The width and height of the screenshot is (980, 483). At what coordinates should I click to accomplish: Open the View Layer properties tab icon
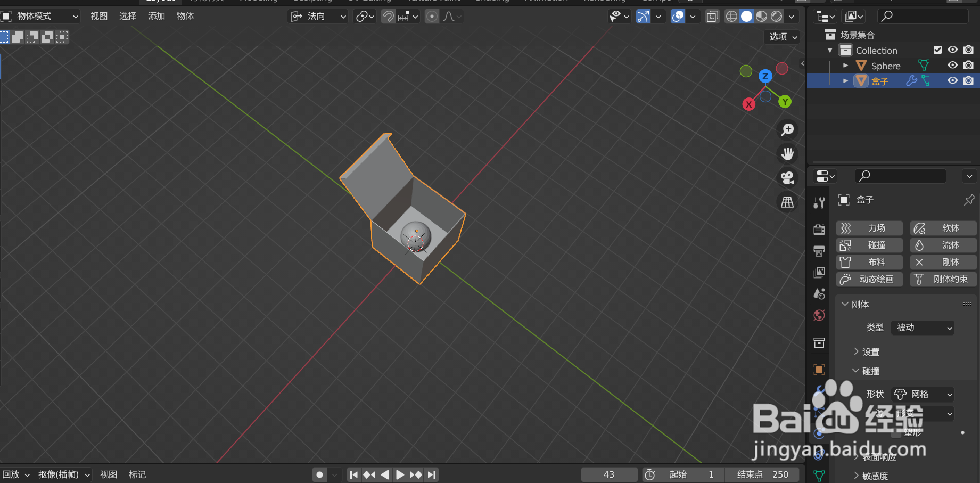click(819, 273)
